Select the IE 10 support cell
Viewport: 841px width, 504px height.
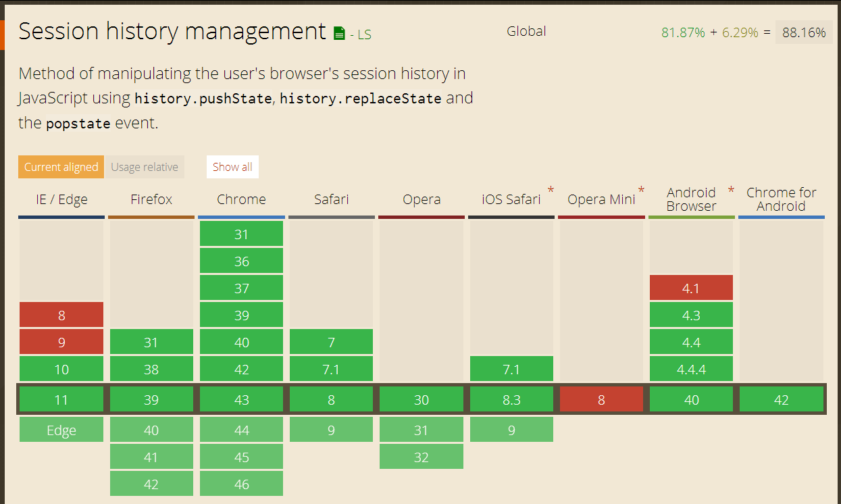pos(61,369)
